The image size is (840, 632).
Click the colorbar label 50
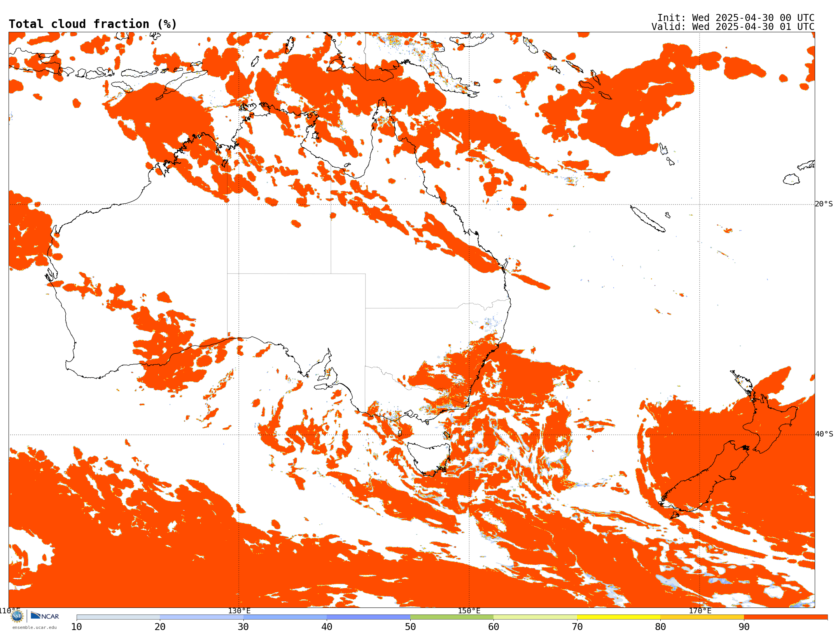tap(410, 627)
